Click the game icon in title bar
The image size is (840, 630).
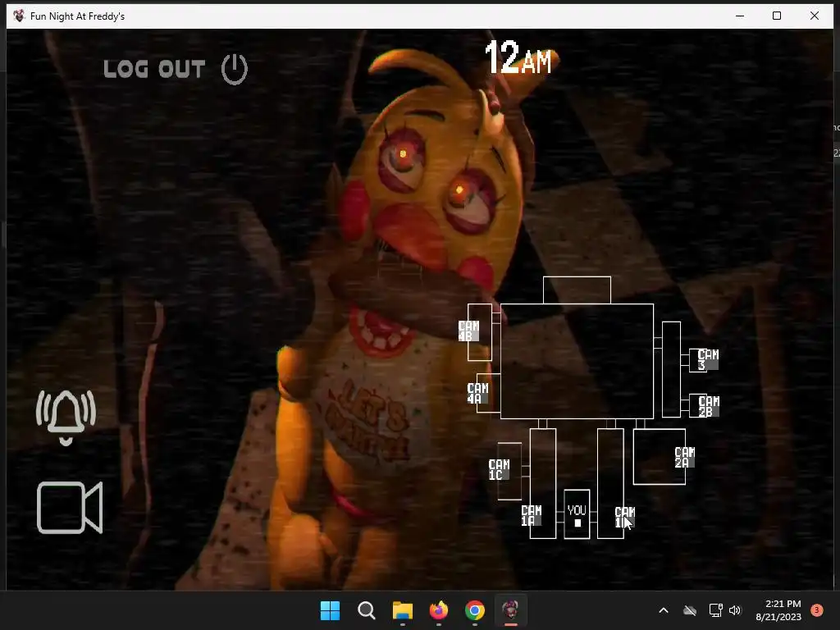(x=20, y=16)
